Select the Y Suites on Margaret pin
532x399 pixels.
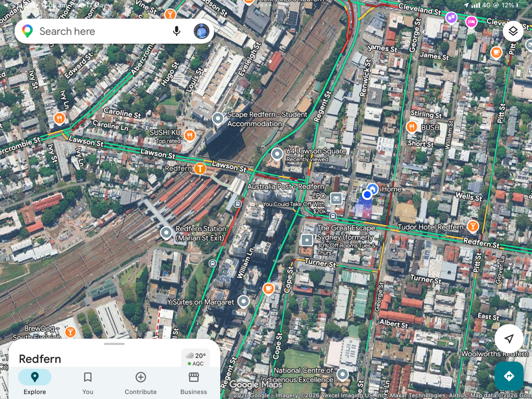coord(243,301)
